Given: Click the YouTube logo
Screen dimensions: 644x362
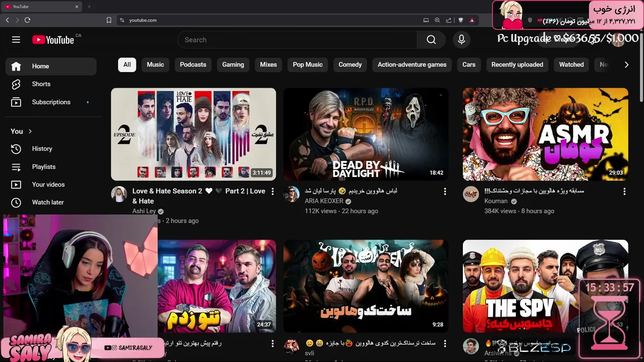Looking at the screenshot, I should click(53, 40).
